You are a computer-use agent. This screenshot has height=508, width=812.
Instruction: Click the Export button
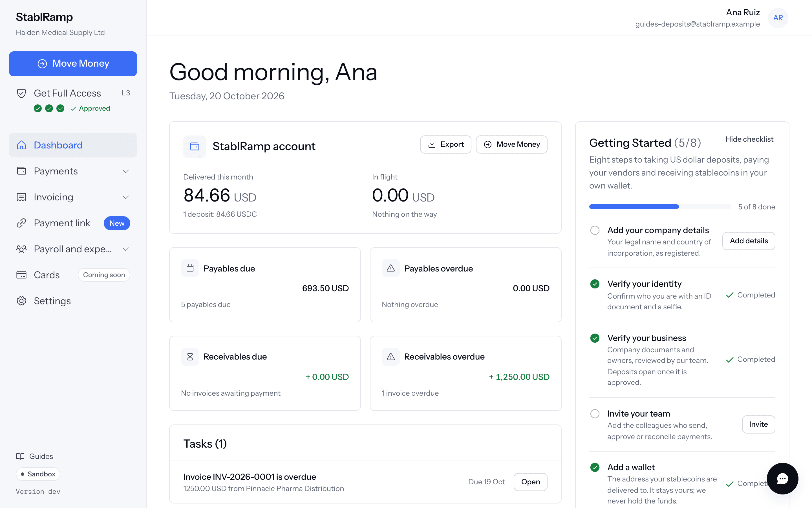(x=445, y=144)
